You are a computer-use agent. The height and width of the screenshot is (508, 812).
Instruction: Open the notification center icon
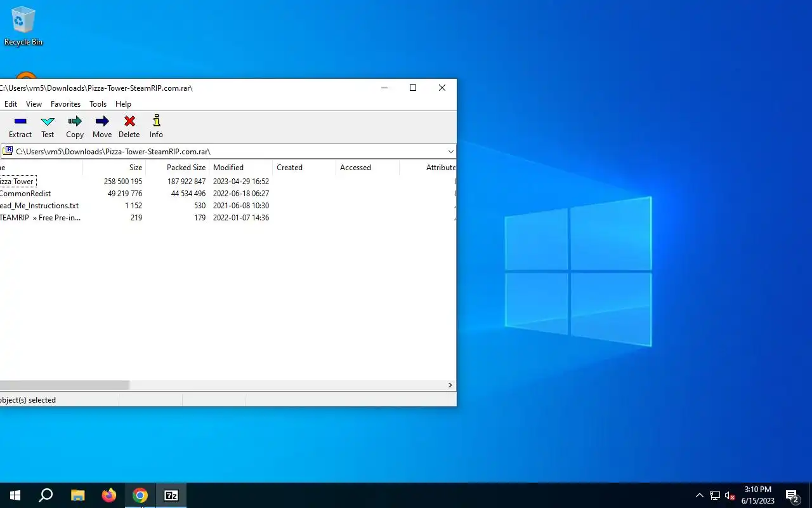click(792, 495)
